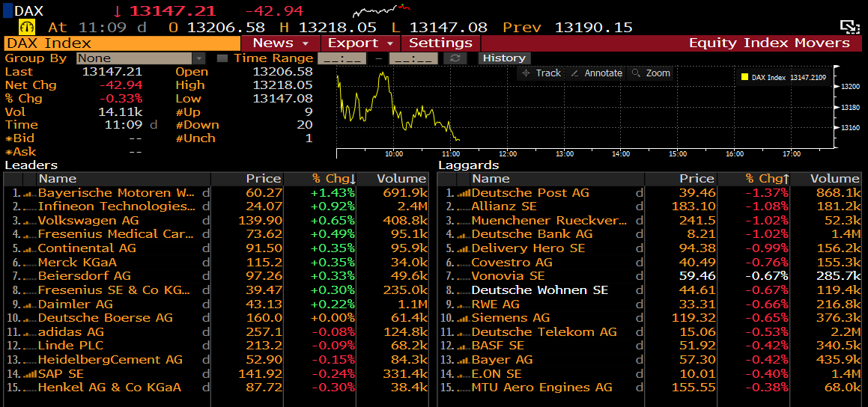Viewport: 868px width, 407px height.
Task: Click the yellow gauge icon beside At 11:09
Action: 27,26
